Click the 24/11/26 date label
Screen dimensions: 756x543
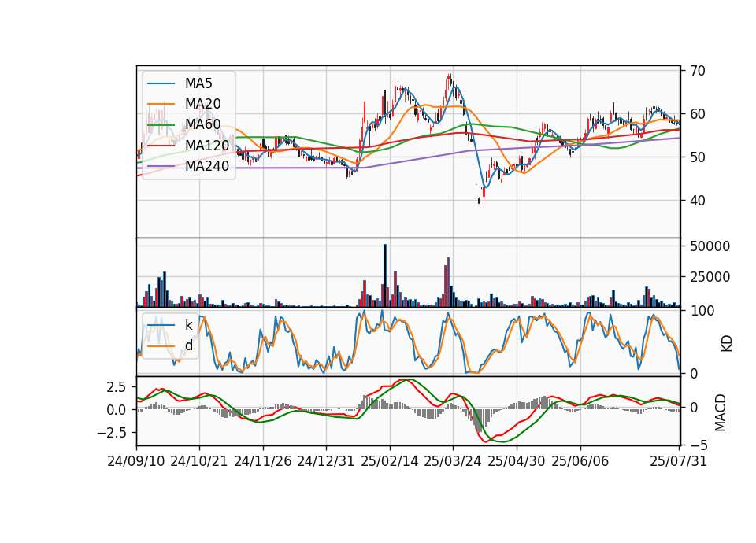(263, 461)
